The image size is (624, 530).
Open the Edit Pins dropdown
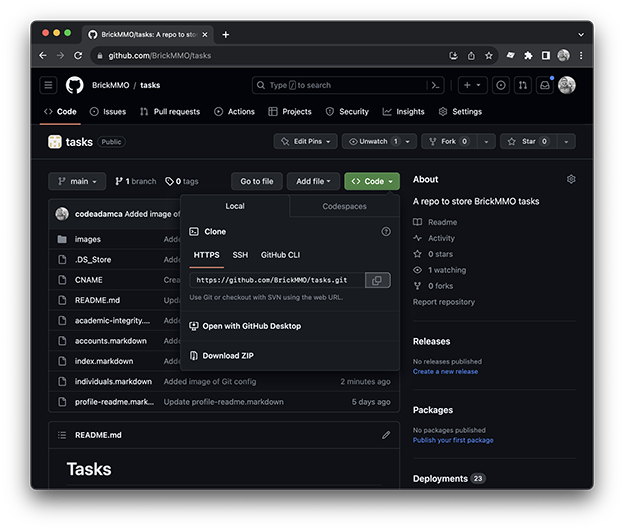(305, 141)
